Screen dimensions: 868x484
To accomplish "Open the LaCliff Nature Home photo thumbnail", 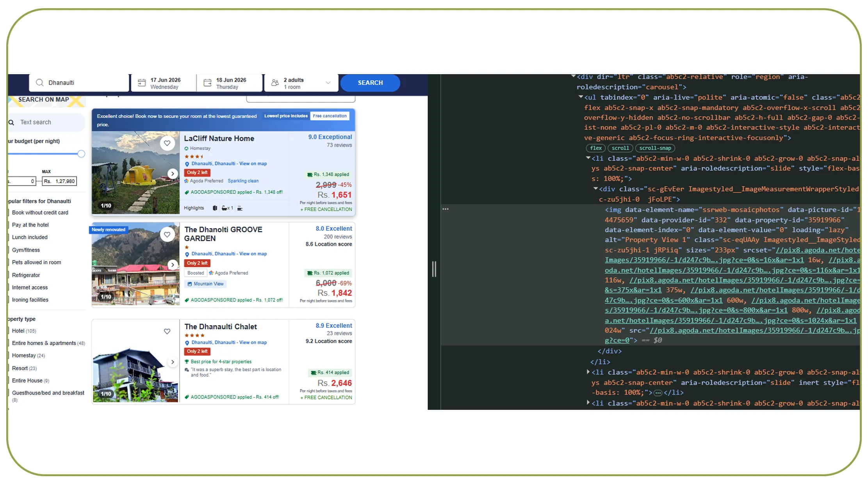I will (135, 173).
